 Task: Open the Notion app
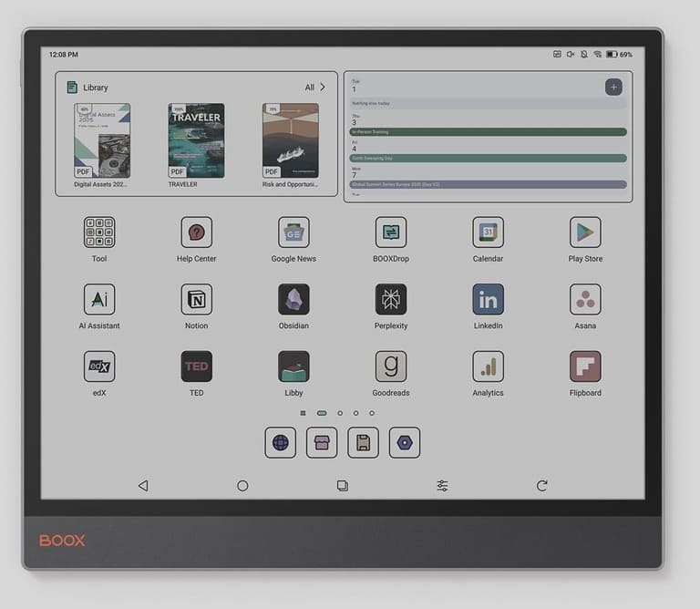point(196,299)
